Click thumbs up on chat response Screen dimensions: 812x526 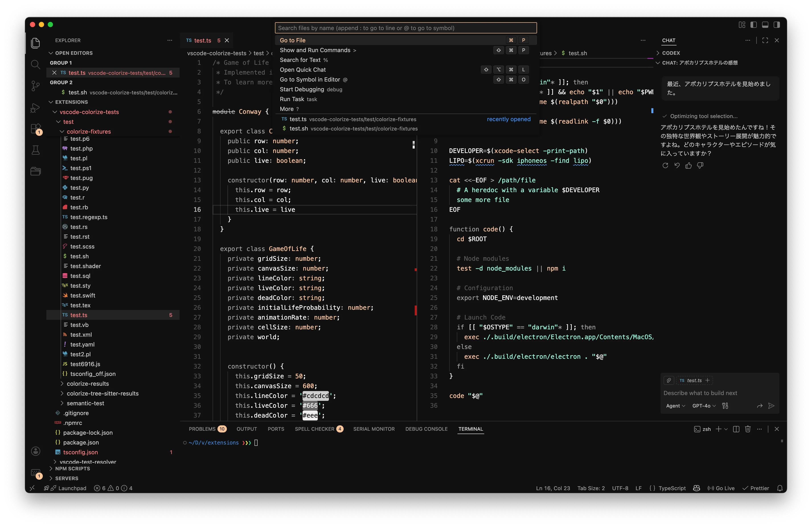(689, 166)
